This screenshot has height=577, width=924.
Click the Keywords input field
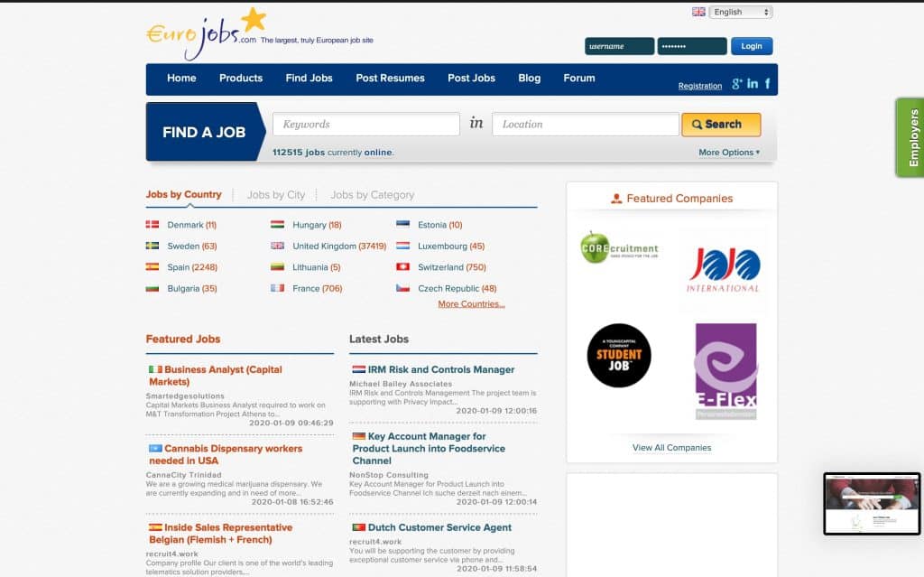(x=365, y=124)
